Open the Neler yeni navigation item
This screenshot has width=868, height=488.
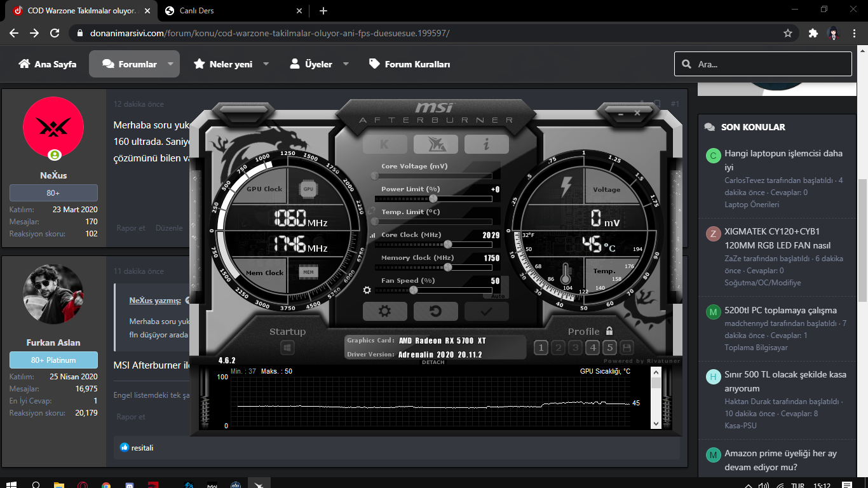tap(223, 64)
